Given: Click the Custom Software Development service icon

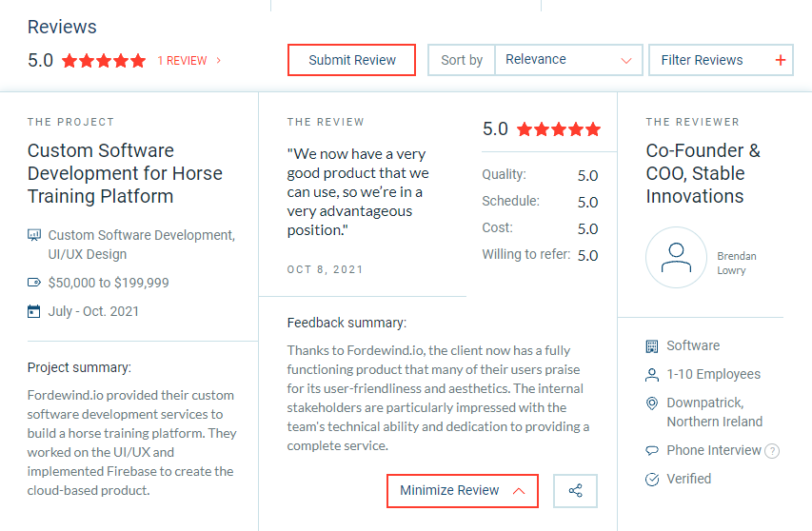Looking at the screenshot, I should [34, 235].
